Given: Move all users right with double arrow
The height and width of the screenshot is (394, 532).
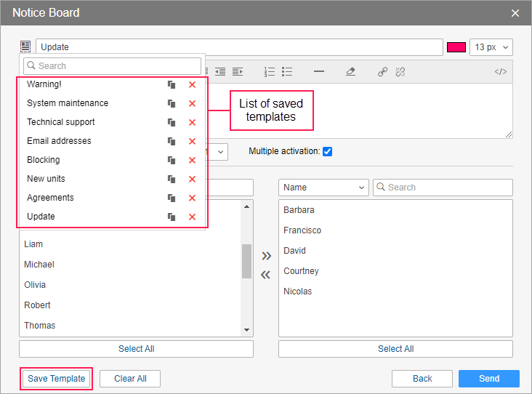Looking at the screenshot, I should [x=266, y=256].
